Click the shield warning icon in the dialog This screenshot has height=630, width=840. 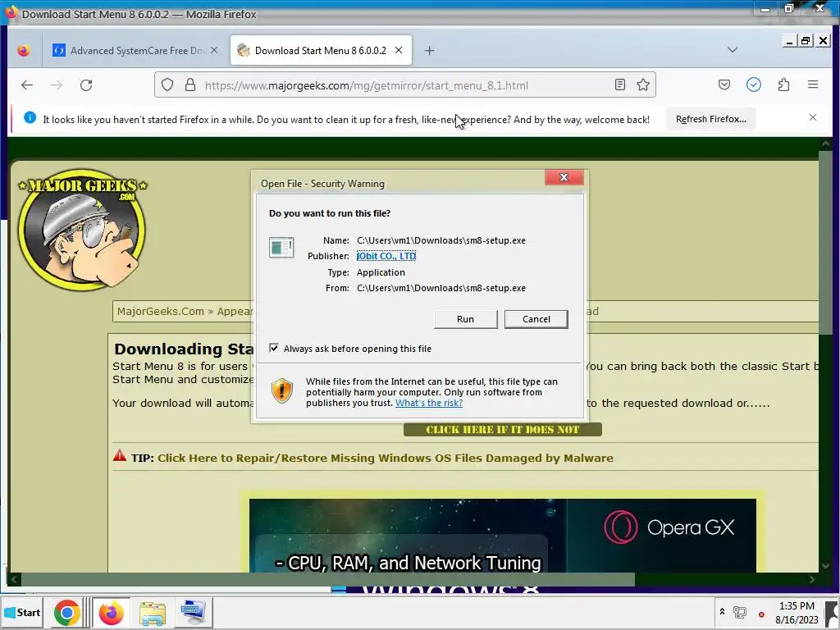(282, 390)
